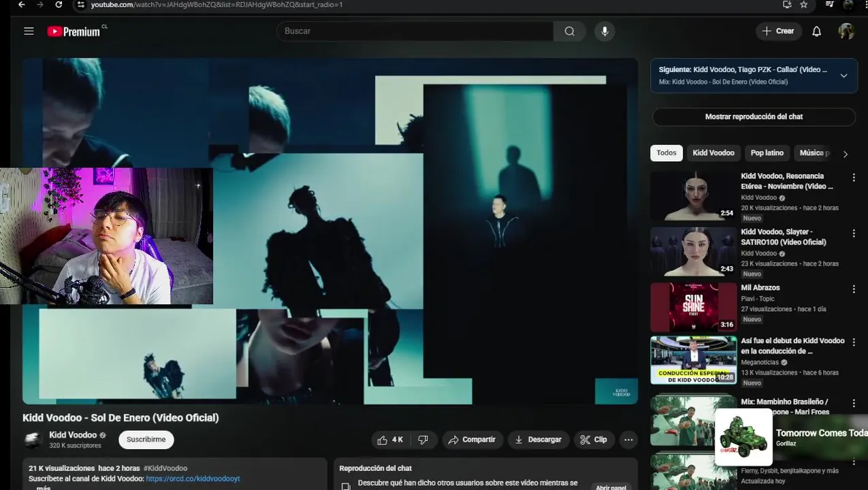This screenshot has width=868, height=490.
Task: Click the search magnifier button
Action: 569,31
